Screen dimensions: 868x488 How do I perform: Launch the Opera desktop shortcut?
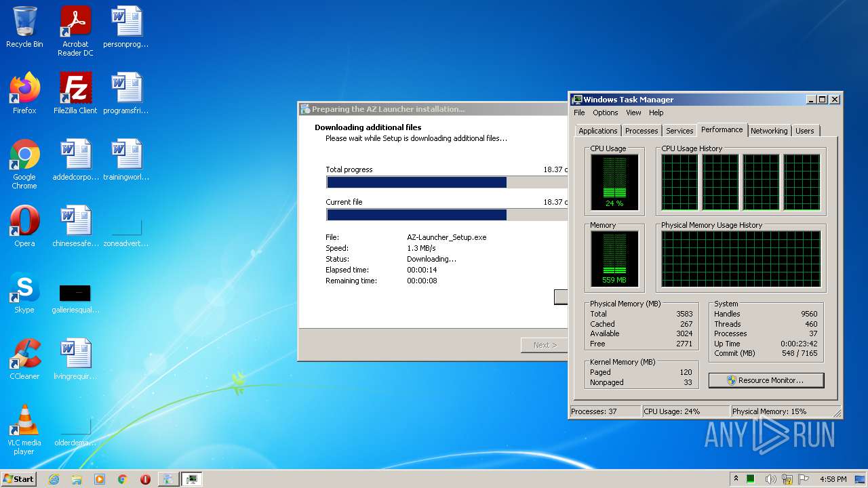[x=24, y=226]
